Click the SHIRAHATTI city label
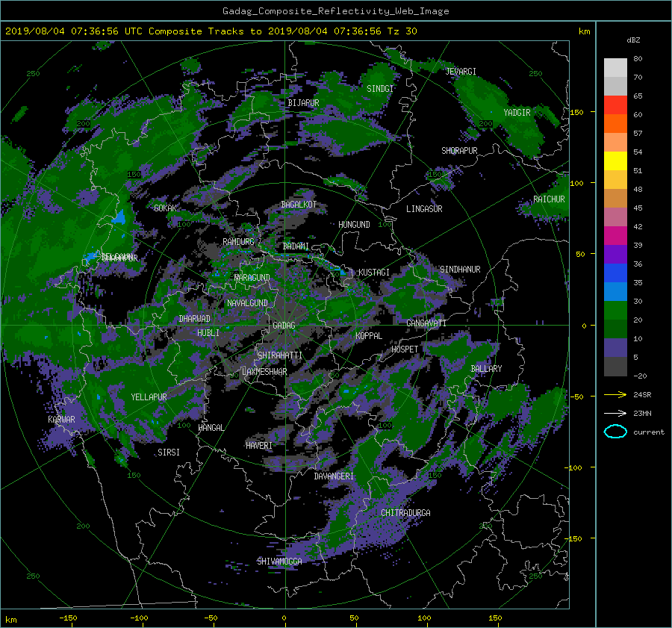Image resolution: width=672 pixels, height=628 pixels. click(280, 355)
